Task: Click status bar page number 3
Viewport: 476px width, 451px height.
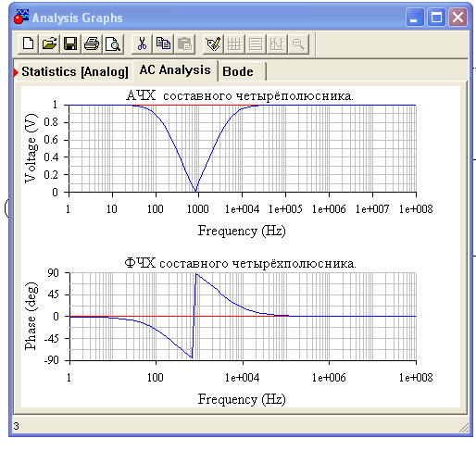Action: 17,426
